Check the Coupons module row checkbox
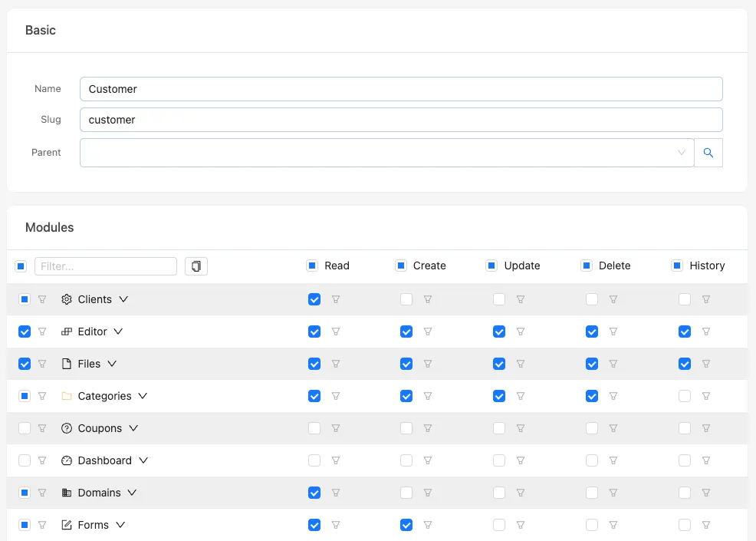The height and width of the screenshot is (541, 756). [x=25, y=428]
